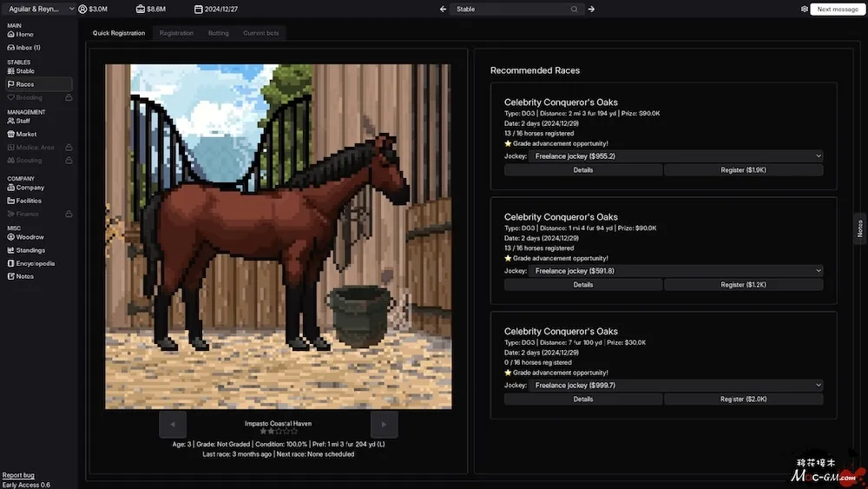This screenshot has width=868, height=489.
Task: Open the Market page
Action: [23, 134]
